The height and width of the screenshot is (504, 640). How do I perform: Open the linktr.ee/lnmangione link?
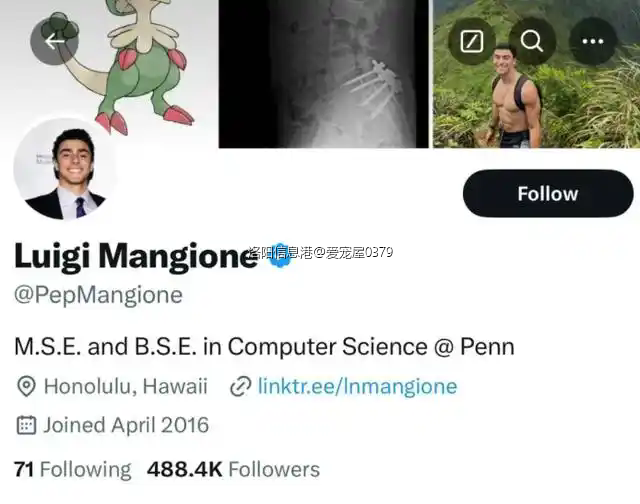click(357, 387)
